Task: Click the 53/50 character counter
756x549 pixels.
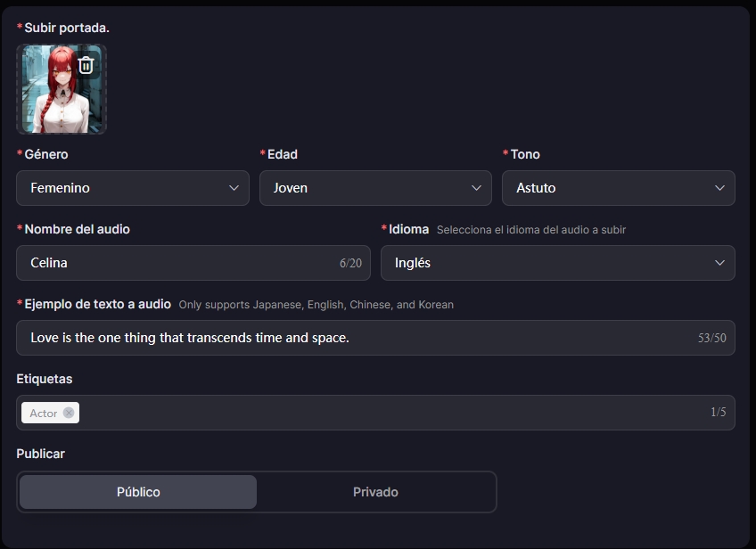Action: tap(711, 339)
